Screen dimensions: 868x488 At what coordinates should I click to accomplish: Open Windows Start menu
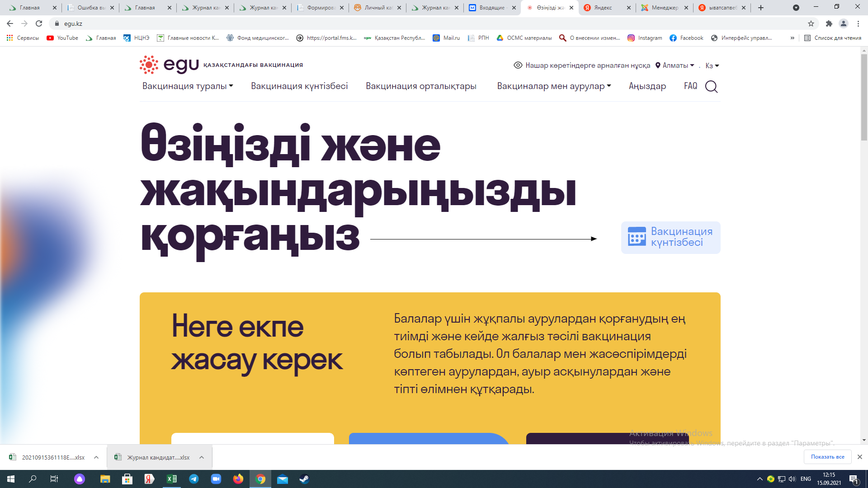pos(11,479)
